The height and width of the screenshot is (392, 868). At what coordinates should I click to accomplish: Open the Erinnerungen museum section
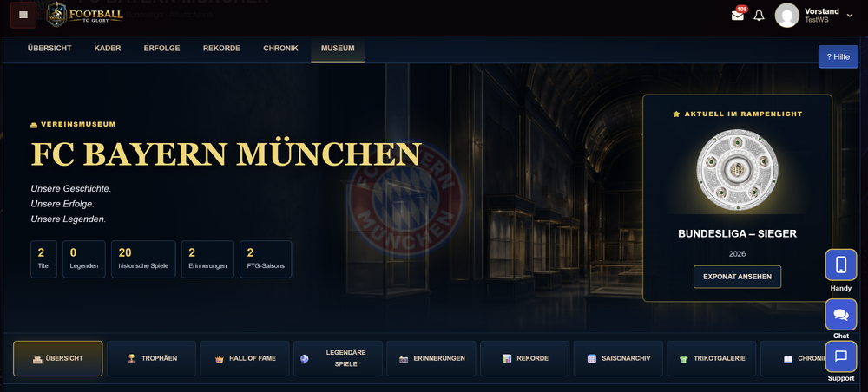[x=431, y=358]
